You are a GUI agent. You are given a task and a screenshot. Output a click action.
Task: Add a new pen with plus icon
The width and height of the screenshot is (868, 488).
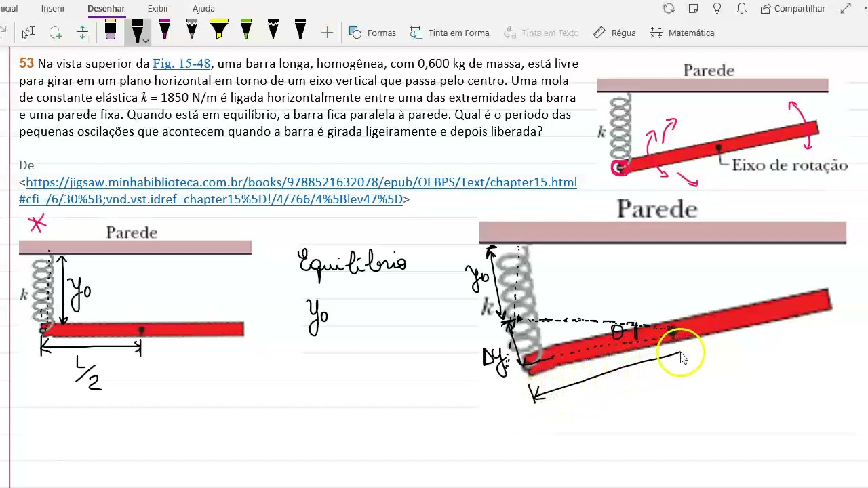(x=327, y=33)
